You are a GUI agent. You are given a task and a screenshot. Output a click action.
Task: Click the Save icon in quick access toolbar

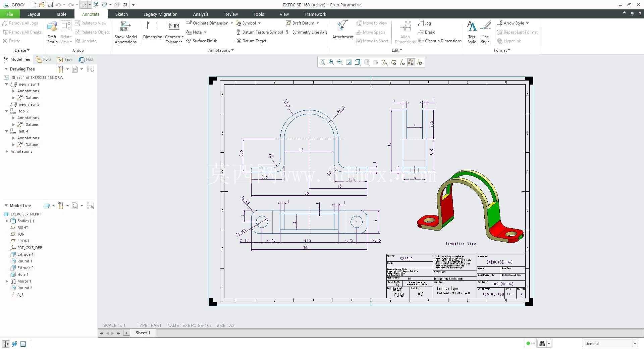(50, 5)
